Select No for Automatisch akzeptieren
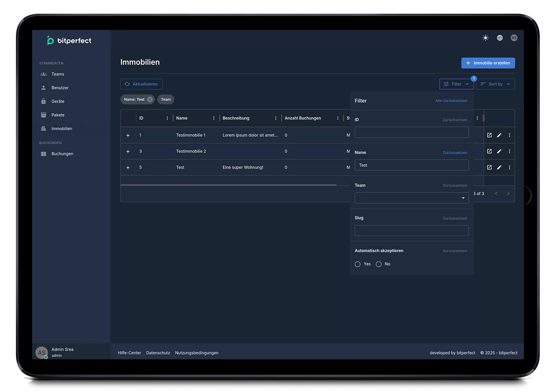This screenshot has height=392, width=556. [379, 264]
